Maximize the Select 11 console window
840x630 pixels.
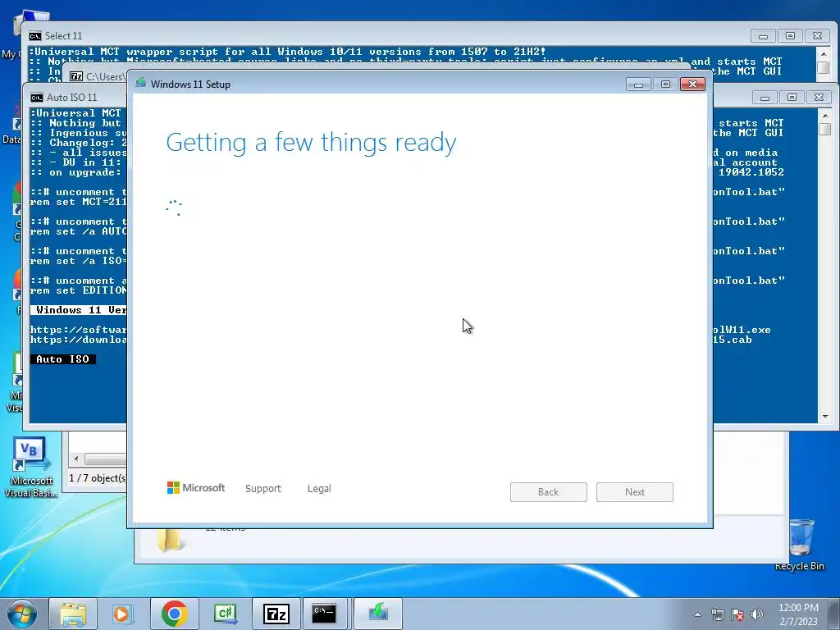790,36
